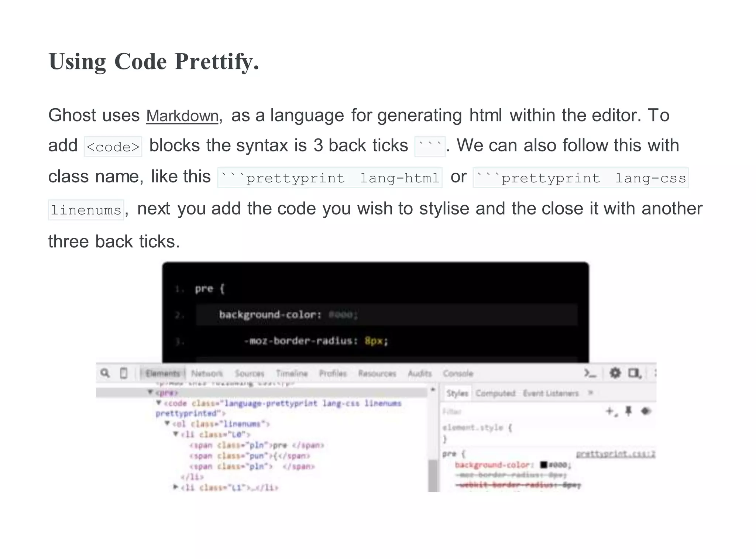Select the span pln 'pre' row
The width and height of the screenshot is (756, 559).
pos(257,445)
